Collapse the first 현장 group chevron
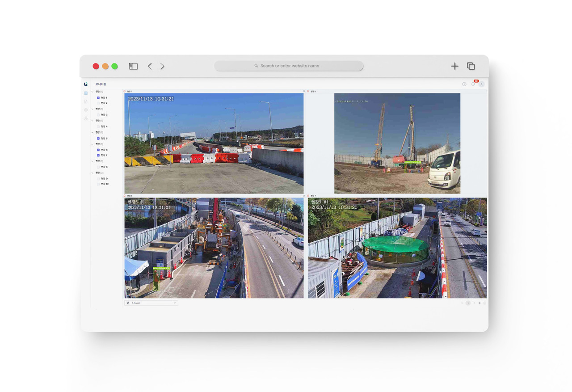 (x=93, y=92)
